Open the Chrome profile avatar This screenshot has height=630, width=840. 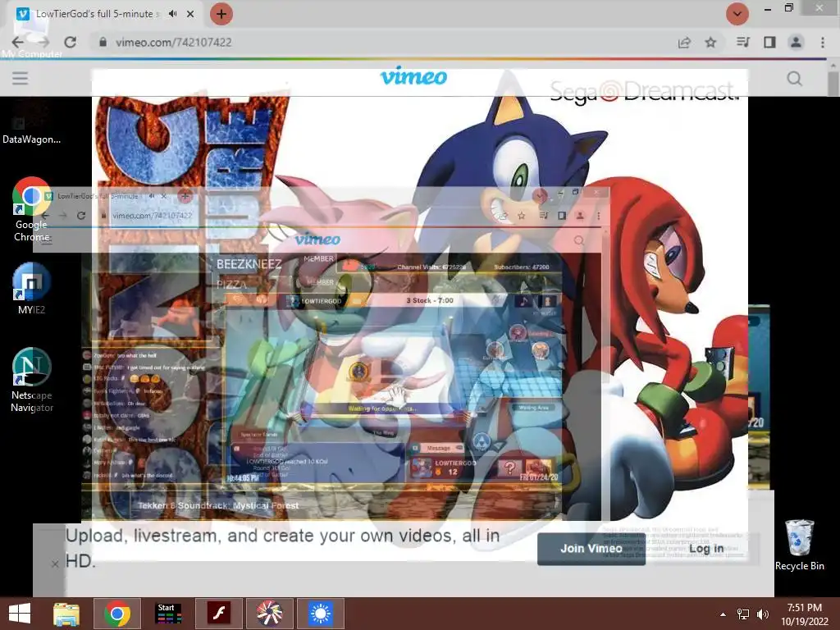[x=796, y=43]
